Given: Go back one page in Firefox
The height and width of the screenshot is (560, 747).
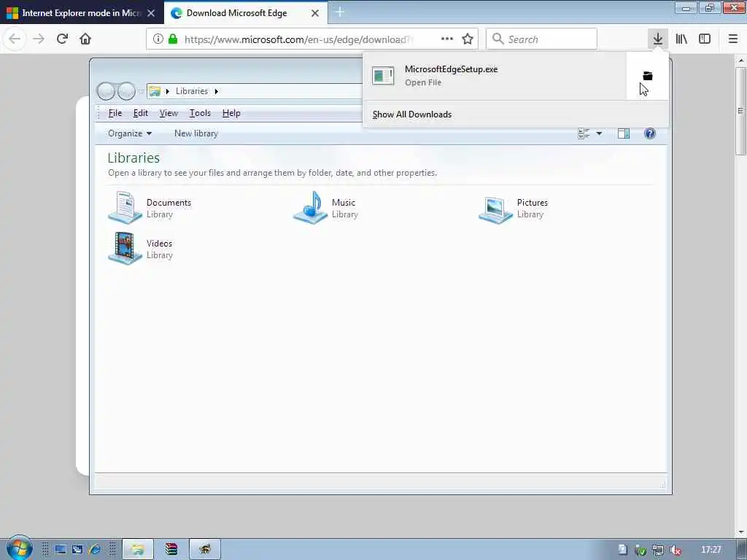Looking at the screenshot, I should (15, 39).
